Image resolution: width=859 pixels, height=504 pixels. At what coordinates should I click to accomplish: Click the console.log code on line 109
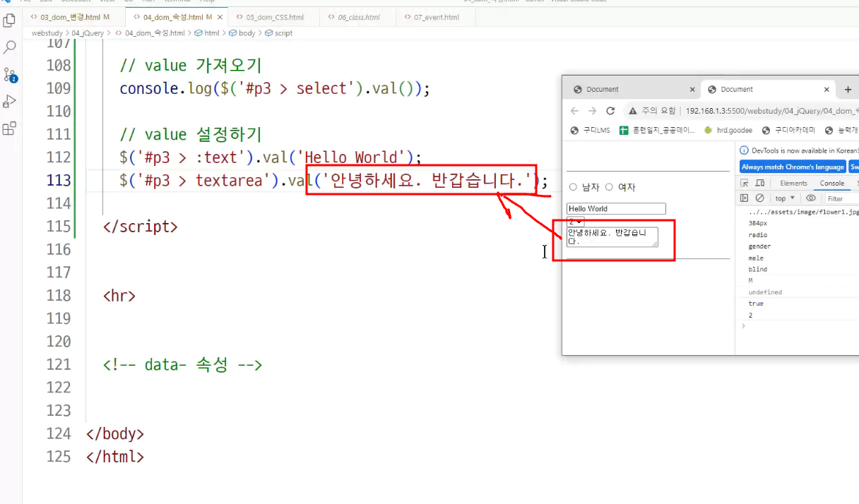coord(275,88)
